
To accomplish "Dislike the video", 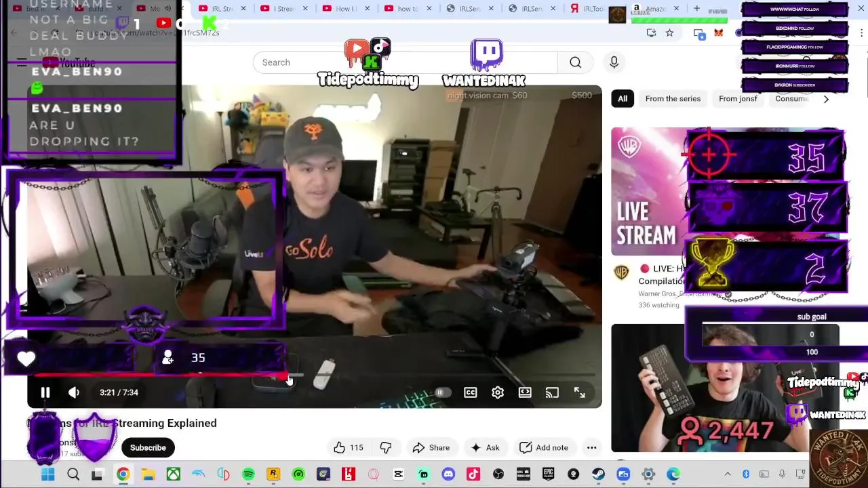I will tap(386, 447).
